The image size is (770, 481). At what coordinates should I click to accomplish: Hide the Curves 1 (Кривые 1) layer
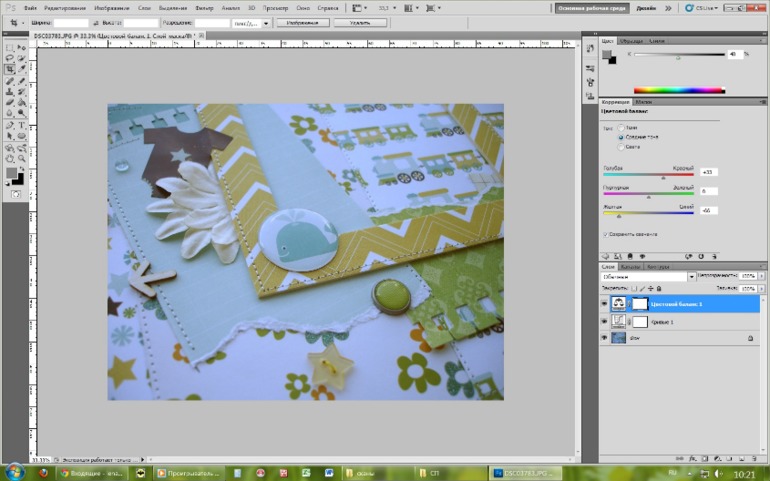[604, 321]
